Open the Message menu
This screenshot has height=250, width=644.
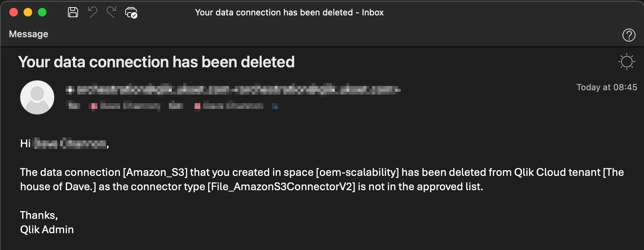click(x=28, y=34)
